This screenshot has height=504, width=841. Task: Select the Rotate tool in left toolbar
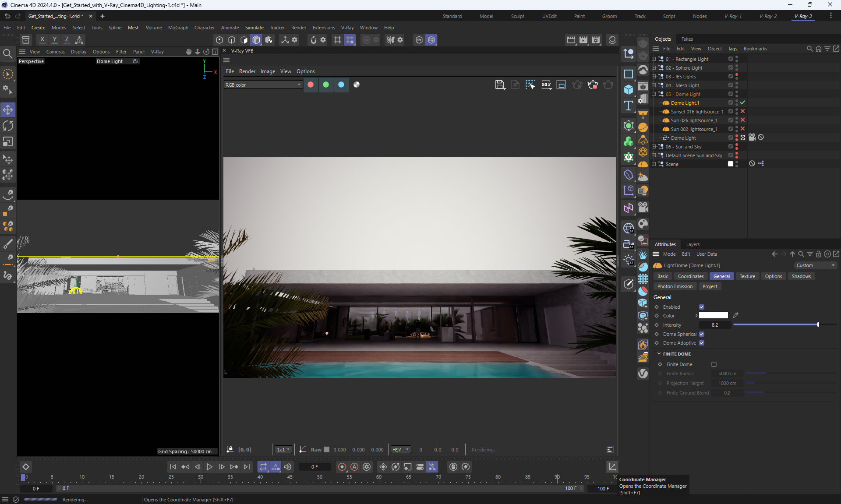8,126
